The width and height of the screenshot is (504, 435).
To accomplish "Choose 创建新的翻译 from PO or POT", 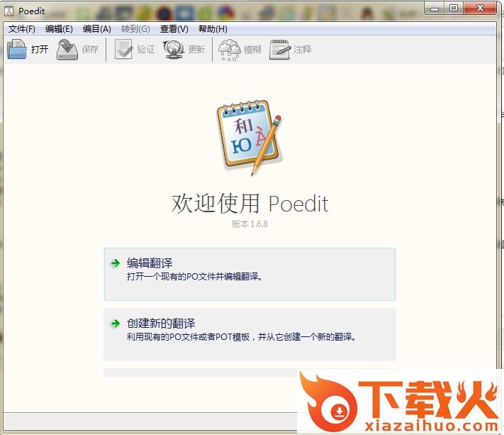I will point(250,335).
